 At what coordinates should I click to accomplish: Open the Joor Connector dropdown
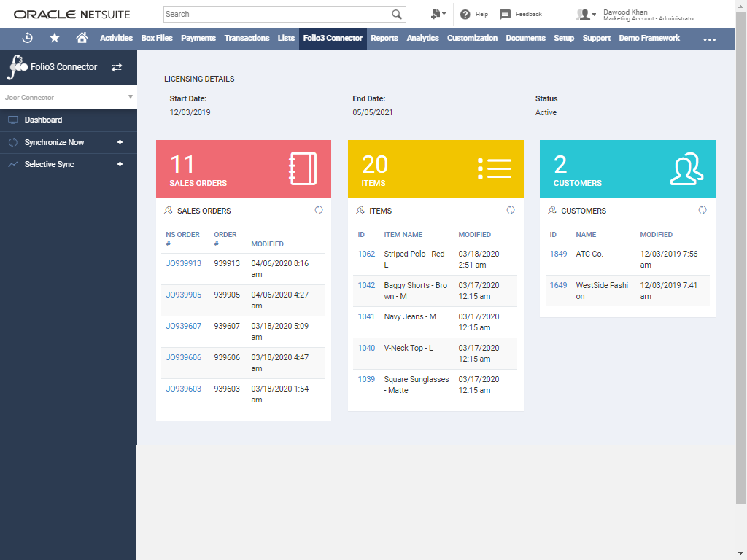pyautogui.click(x=69, y=97)
